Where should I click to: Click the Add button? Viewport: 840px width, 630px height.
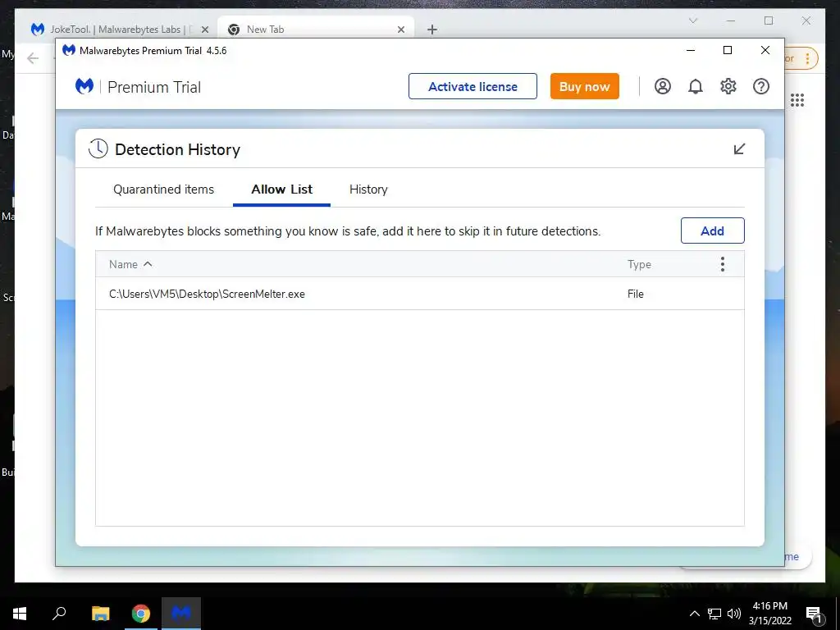click(713, 231)
